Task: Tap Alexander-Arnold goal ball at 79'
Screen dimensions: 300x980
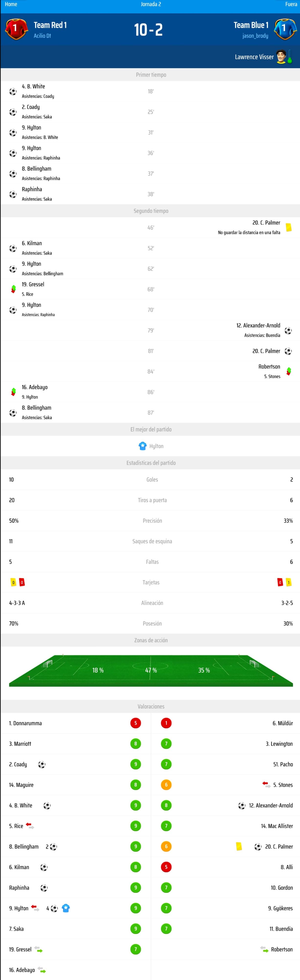Action: pyautogui.click(x=288, y=331)
